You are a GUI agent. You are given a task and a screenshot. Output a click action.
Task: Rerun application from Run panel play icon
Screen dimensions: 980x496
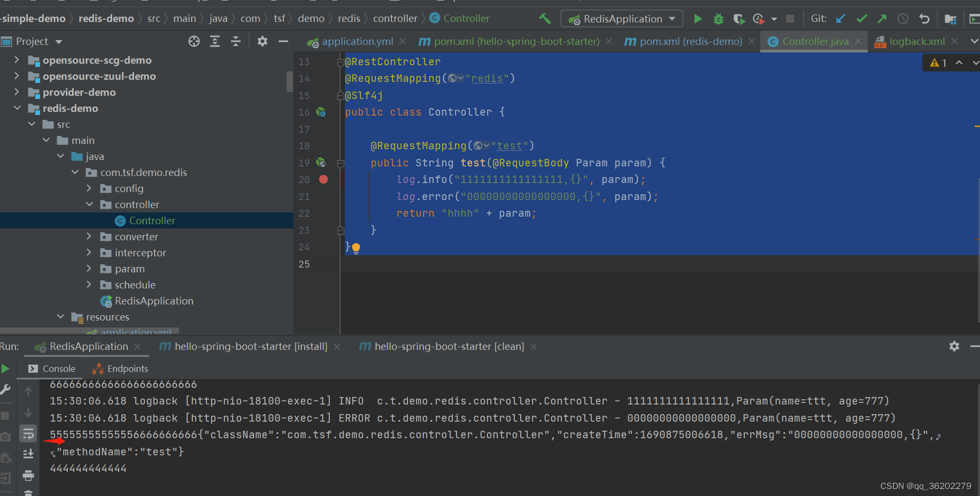point(5,368)
